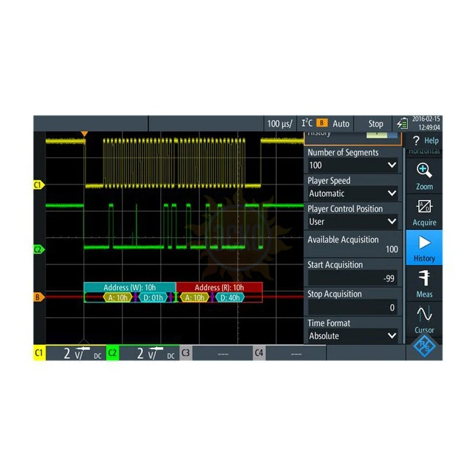The width and height of the screenshot is (476, 476).
Task: Open the 100 µs/ timebase setting
Action: [280, 124]
